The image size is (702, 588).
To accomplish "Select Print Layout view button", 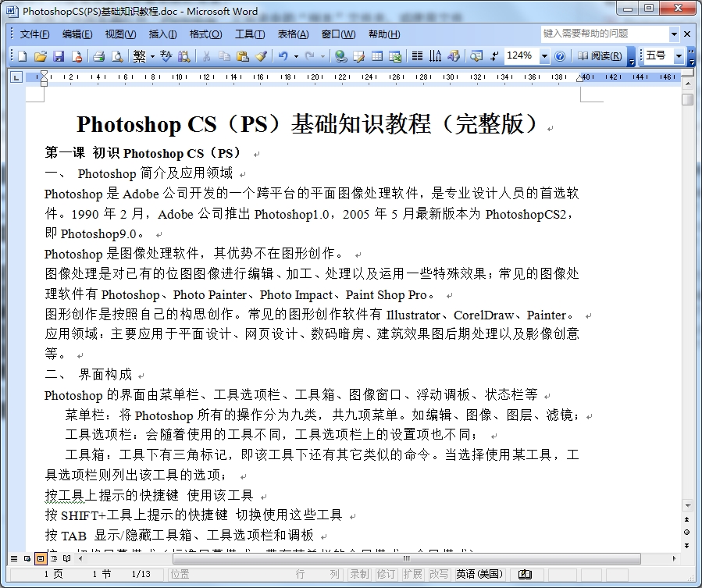I will coord(41,558).
